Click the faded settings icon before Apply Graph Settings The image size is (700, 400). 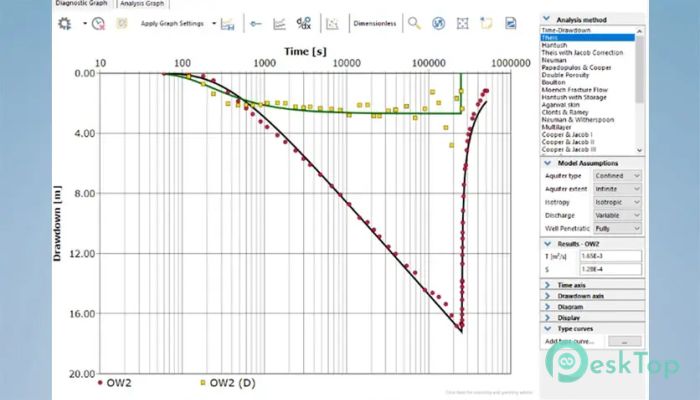point(122,24)
